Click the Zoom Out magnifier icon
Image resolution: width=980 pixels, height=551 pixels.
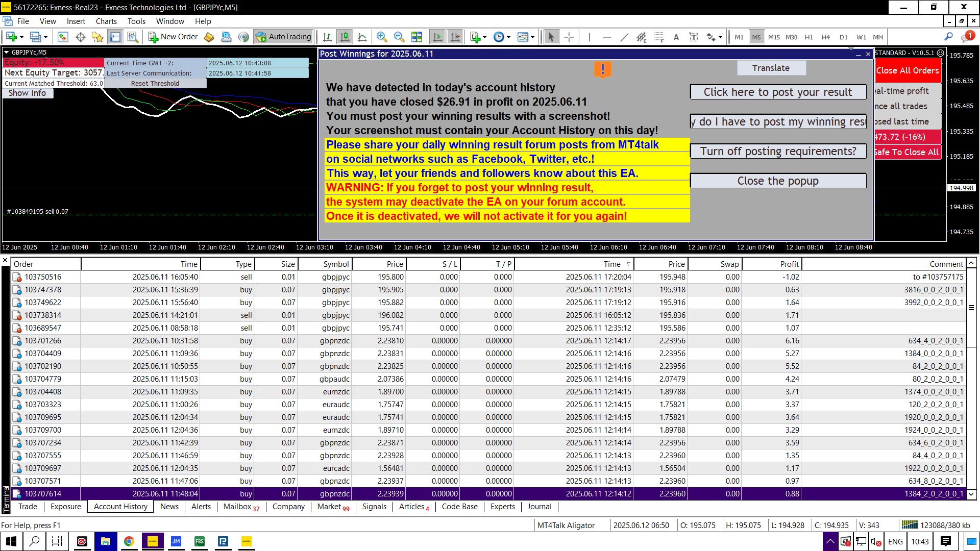tap(399, 37)
